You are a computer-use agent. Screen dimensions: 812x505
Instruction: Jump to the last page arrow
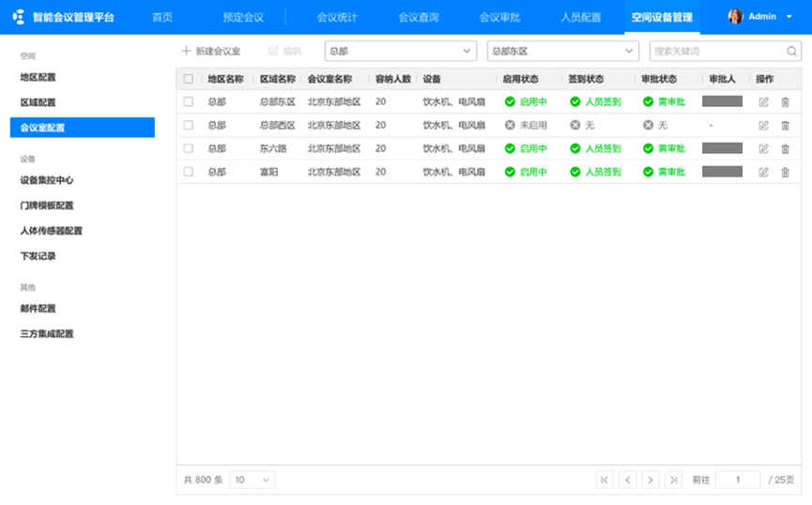(673, 480)
